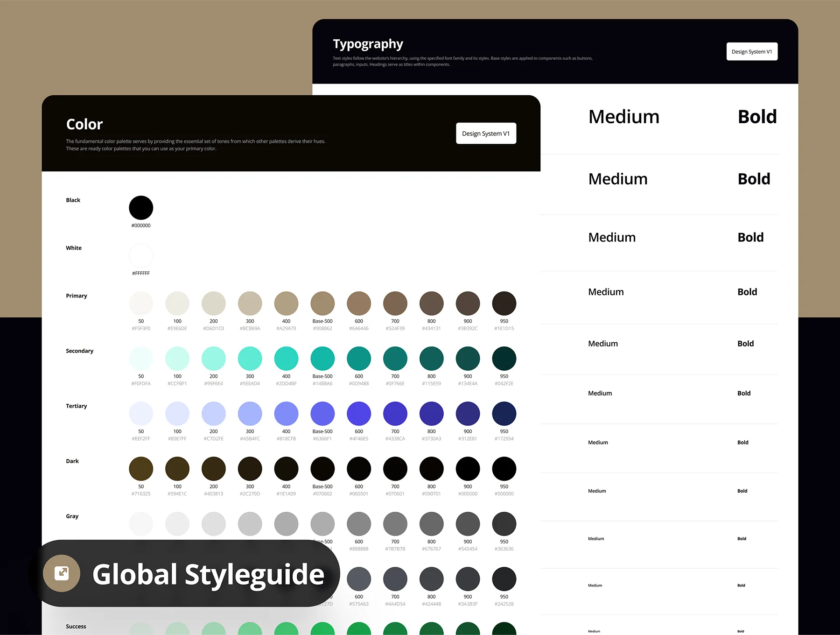The image size is (840, 635).
Task: Pick Dark 300 swatch #2C270D
Action: click(250, 469)
